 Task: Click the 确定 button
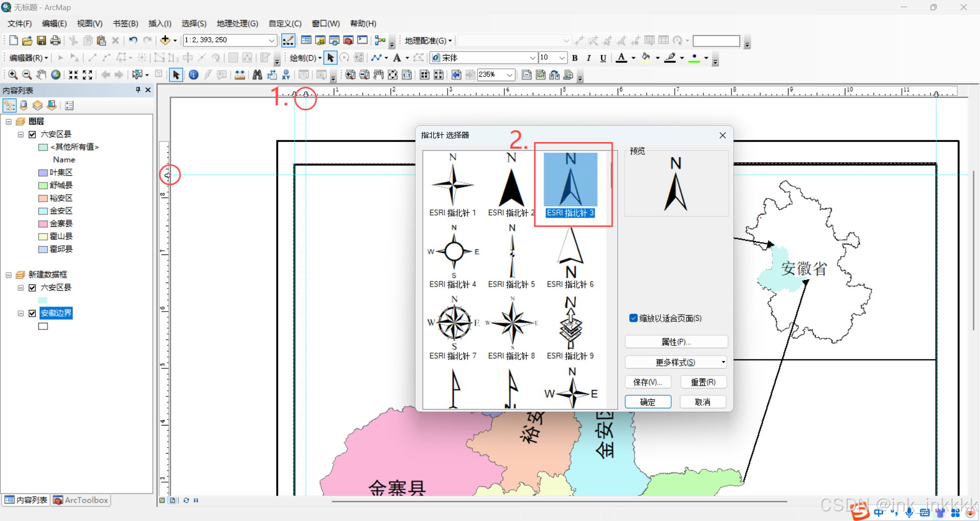point(648,402)
